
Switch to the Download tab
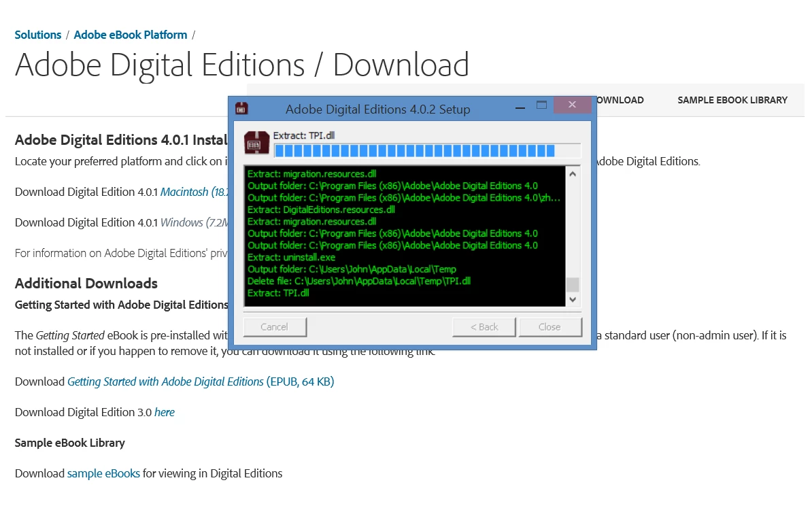[620, 100]
